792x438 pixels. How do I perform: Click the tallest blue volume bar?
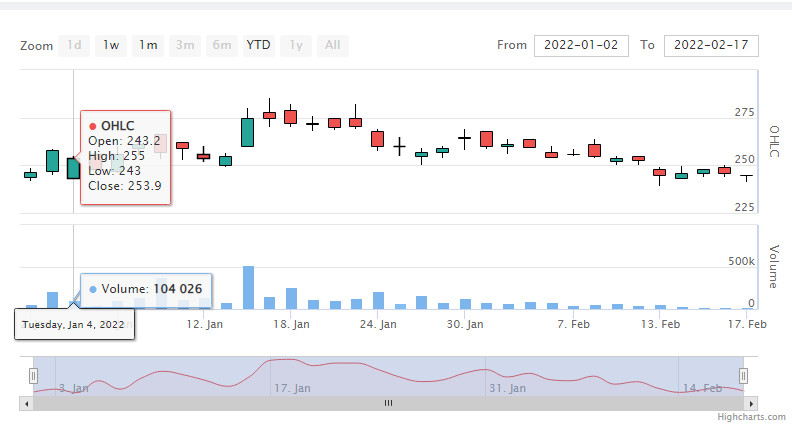point(248,287)
